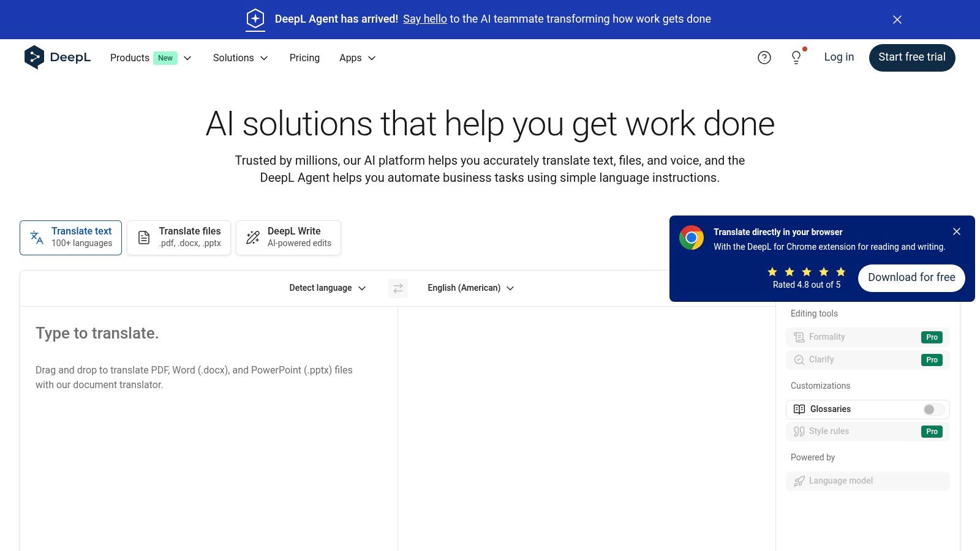Select the DeepL Write tab

(x=288, y=238)
